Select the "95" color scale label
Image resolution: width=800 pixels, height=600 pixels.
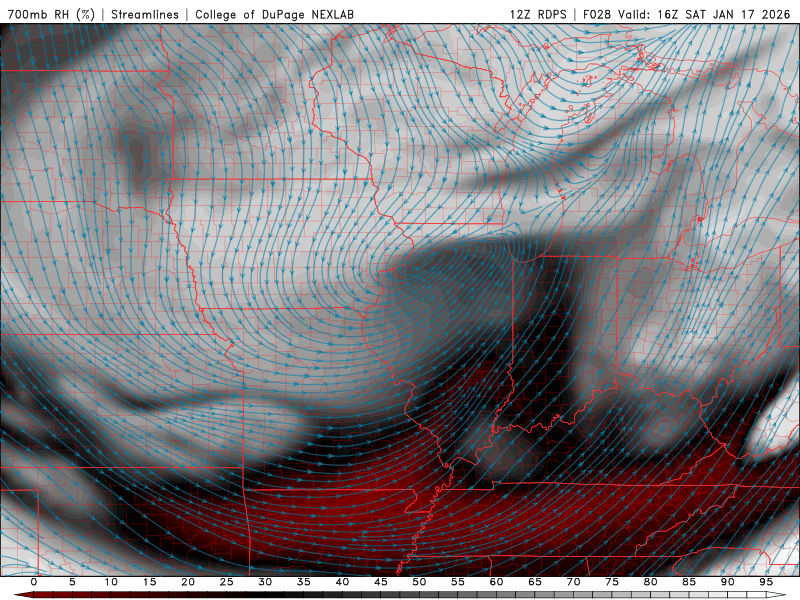(766, 582)
